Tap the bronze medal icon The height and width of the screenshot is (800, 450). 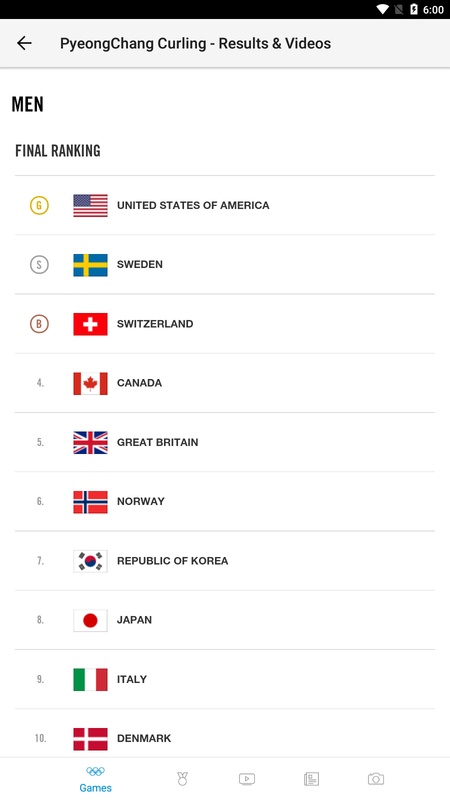(39, 323)
